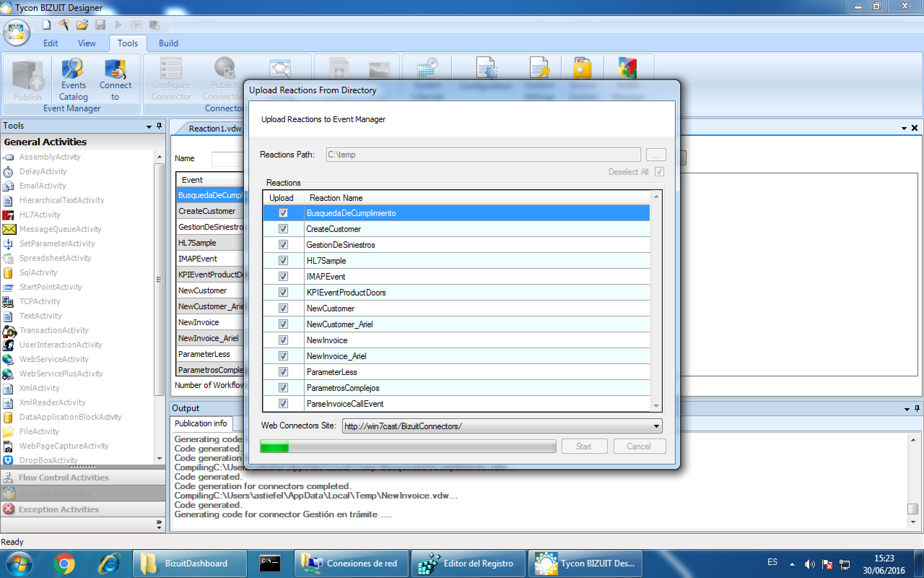
Task: Uncheck upload for CreateCustomer
Action: pos(283,229)
